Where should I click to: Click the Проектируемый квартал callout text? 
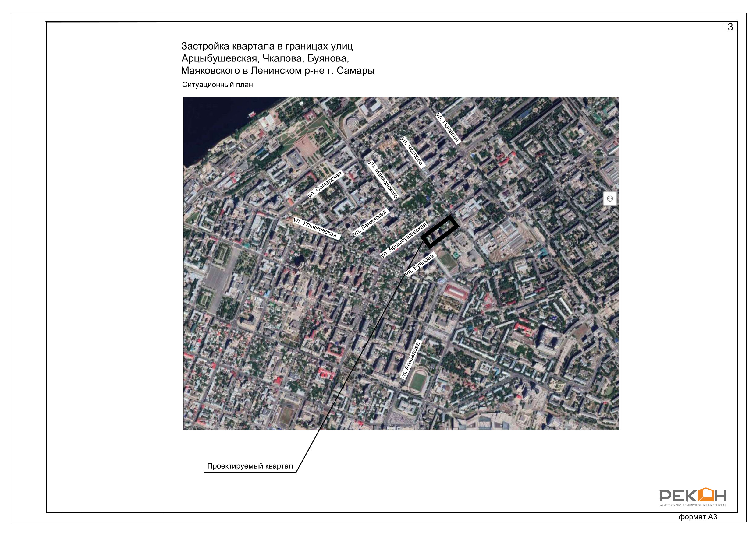pos(250,466)
